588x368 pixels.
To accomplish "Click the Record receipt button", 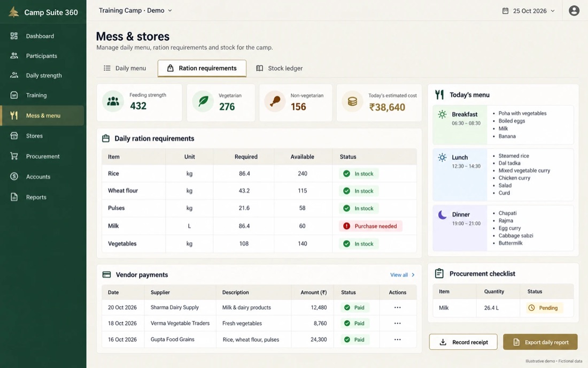I will tap(463, 342).
